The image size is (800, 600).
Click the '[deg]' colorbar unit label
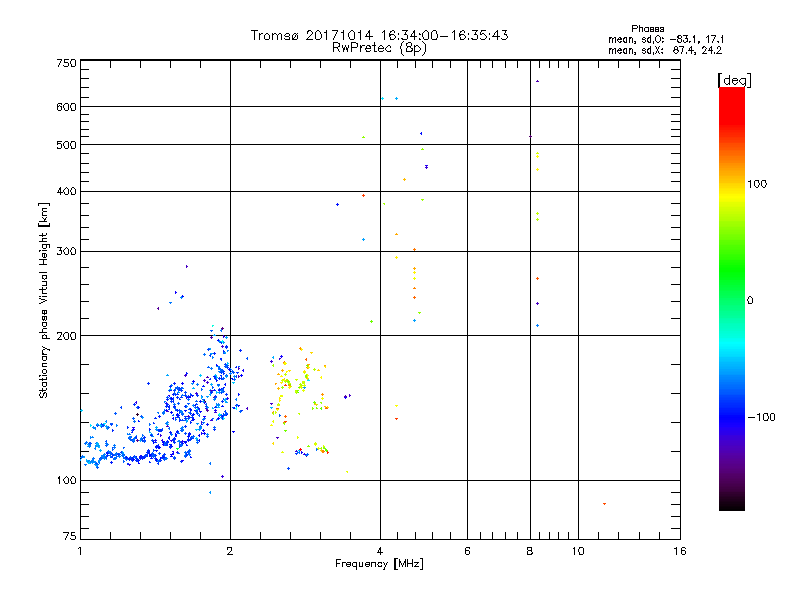734,80
